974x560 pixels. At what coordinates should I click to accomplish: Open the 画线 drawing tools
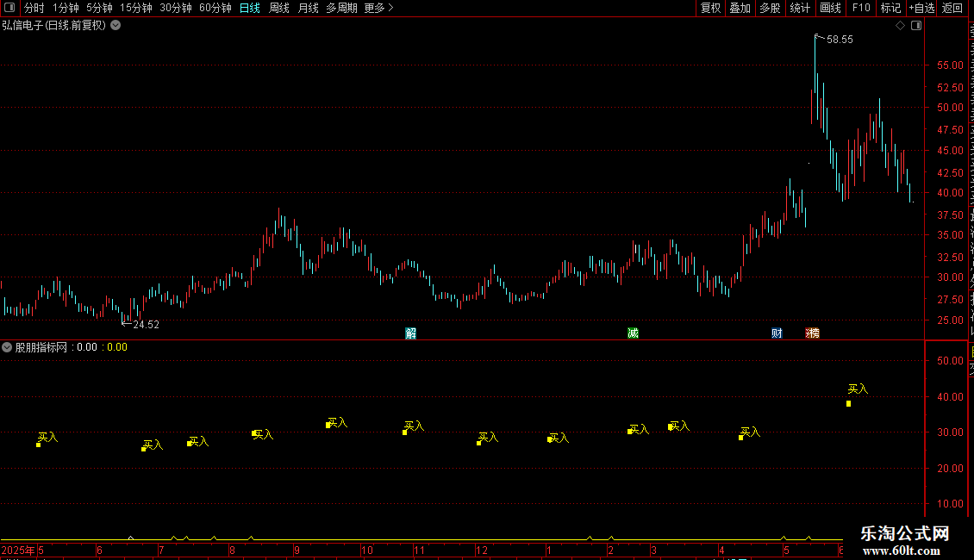pos(830,8)
